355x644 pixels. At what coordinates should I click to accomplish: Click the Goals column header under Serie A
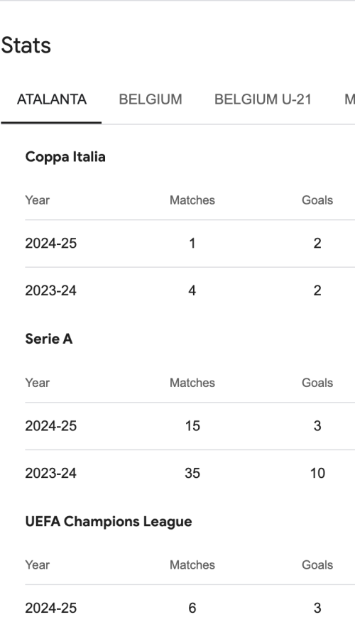(317, 383)
